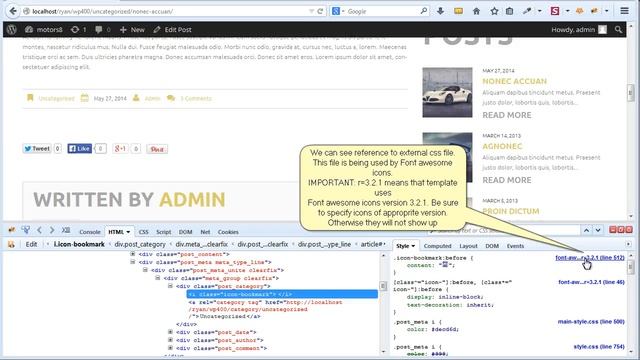Open the Events side panel tab
This screenshot has width=640, height=360.
click(x=515, y=246)
